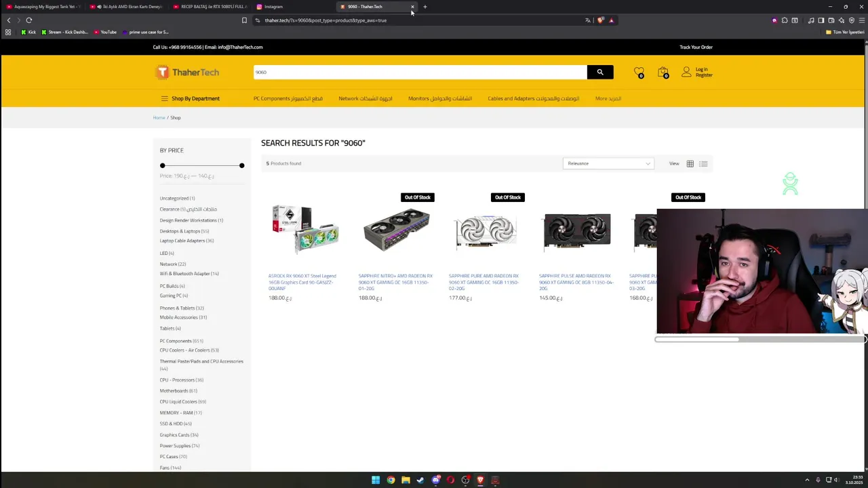Switch to the Instagram tab
Image resolution: width=868 pixels, height=488 pixels.
coord(292,7)
